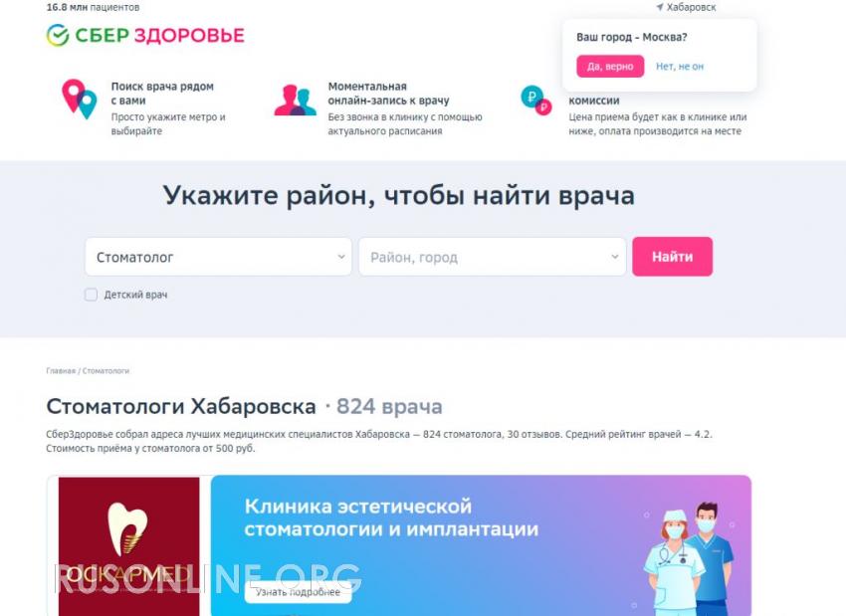846x616 pixels.
Task: Expand the Стоматолог specialty dropdown arrow
Action: pos(341,257)
